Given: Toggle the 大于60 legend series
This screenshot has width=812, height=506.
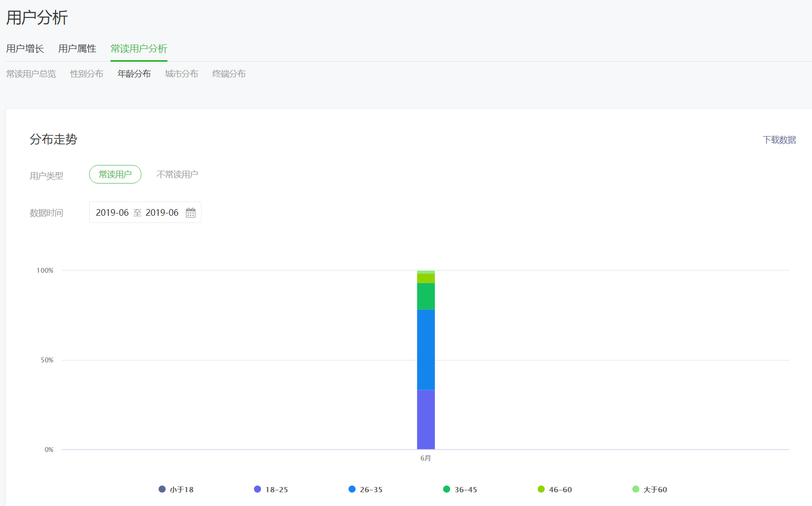Looking at the screenshot, I should click(x=649, y=489).
